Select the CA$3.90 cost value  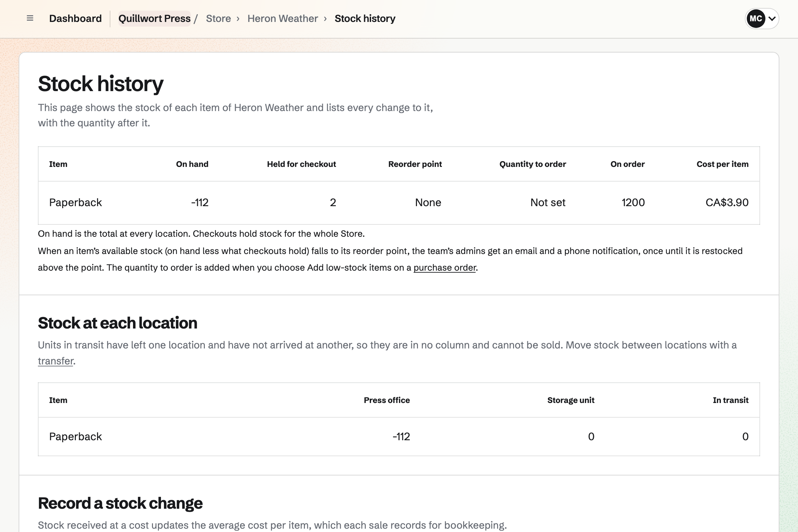(727, 202)
